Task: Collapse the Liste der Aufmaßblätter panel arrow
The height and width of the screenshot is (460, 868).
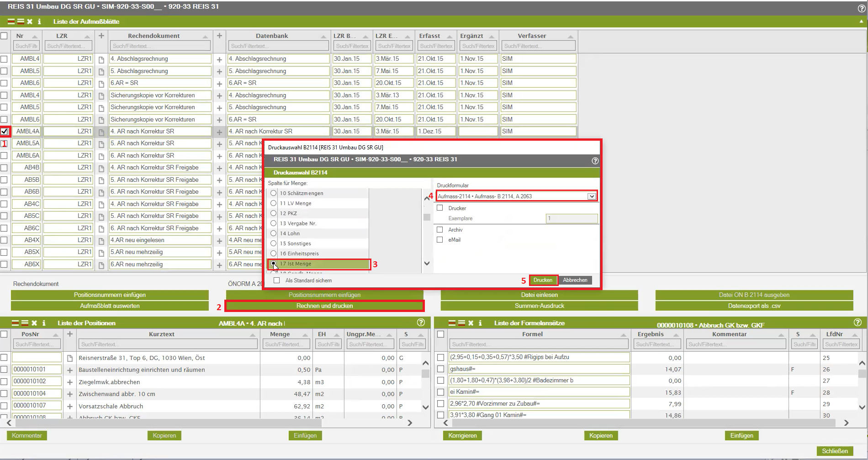Action: (861, 21)
